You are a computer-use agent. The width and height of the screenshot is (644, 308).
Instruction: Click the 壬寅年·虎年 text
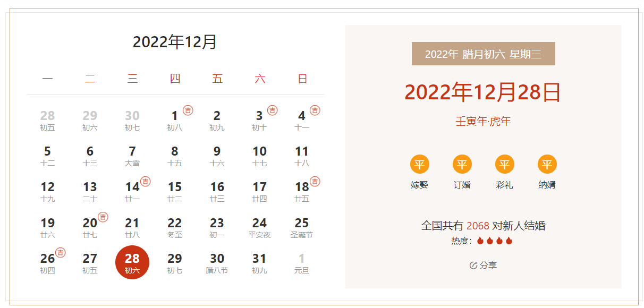483,122
